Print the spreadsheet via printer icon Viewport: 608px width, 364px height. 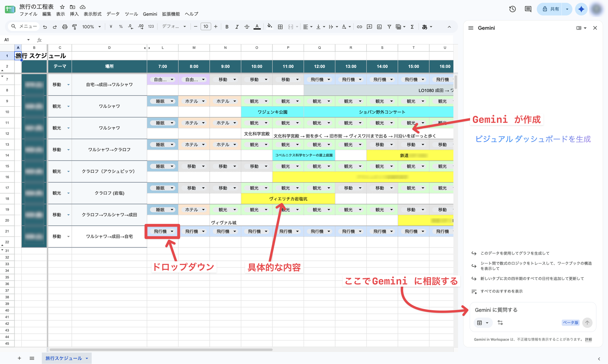click(65, 27)
